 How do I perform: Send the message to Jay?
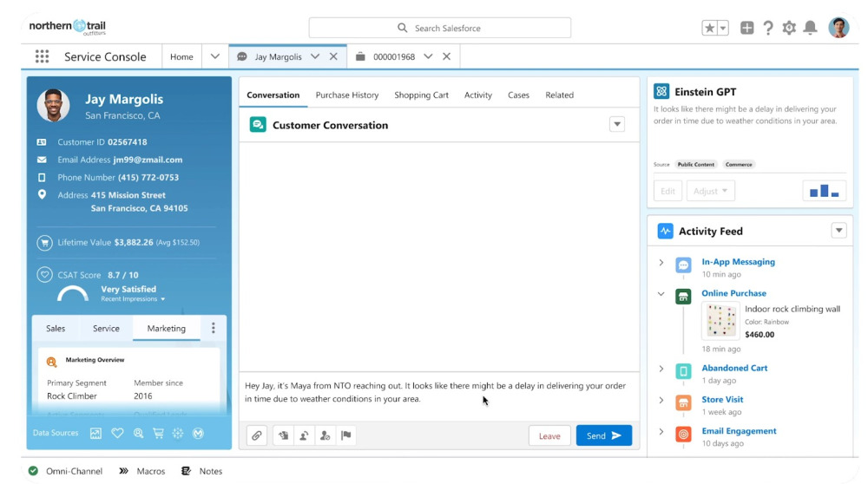point(603,436)
